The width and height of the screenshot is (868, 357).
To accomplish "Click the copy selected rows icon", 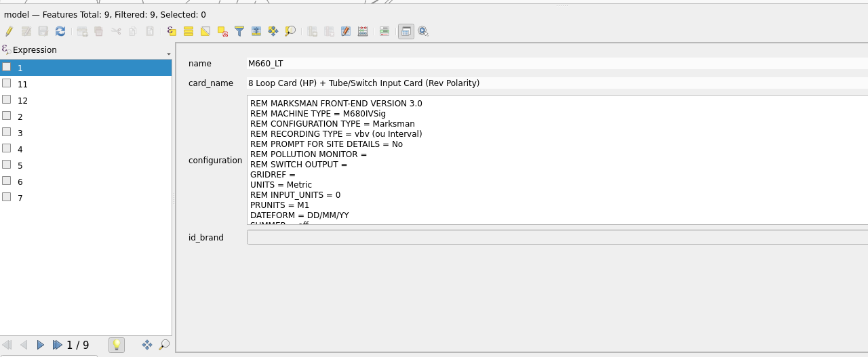I will tap(133, 31).
